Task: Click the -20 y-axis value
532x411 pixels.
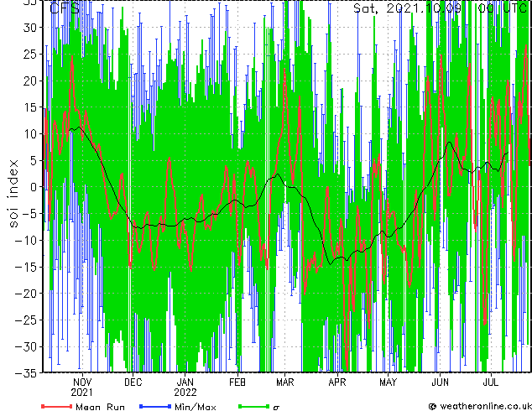Action: pos(27,294)
